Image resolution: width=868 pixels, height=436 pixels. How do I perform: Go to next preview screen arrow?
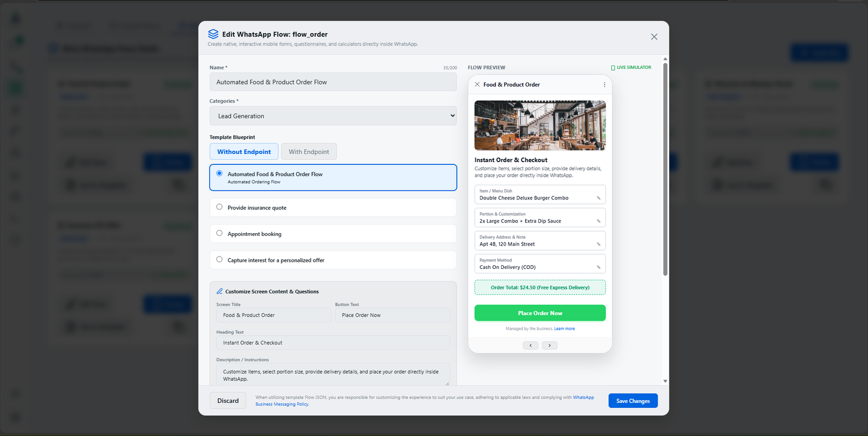coord(550,345)
